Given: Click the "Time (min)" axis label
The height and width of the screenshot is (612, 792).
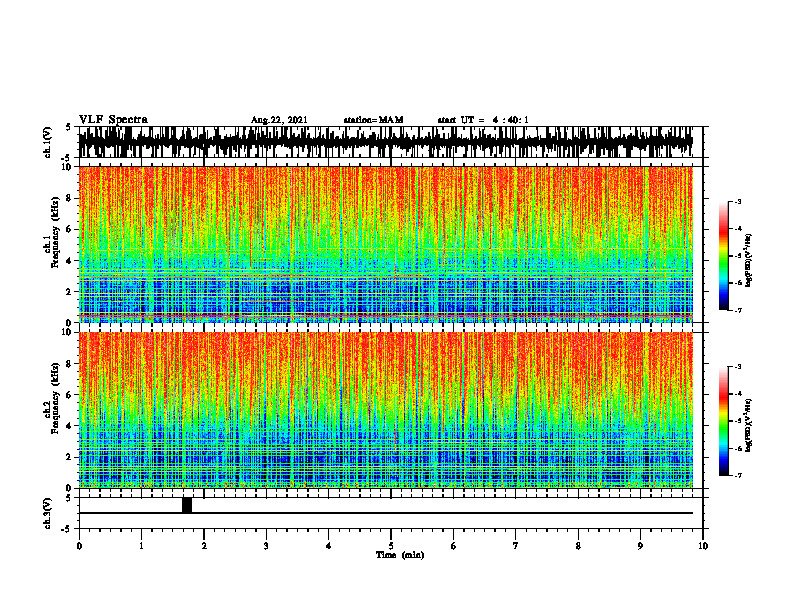Looking at the screenshot, I should point(400,555).
